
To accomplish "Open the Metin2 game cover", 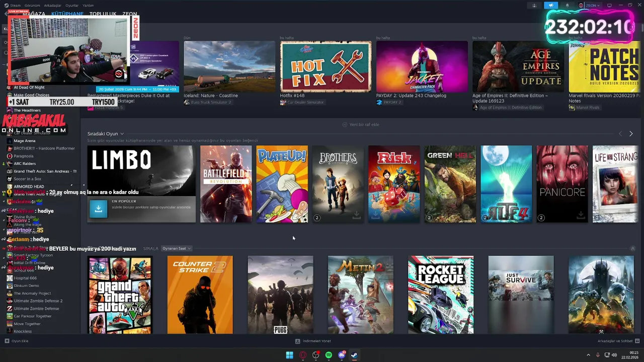I will [x=361, y=295].
